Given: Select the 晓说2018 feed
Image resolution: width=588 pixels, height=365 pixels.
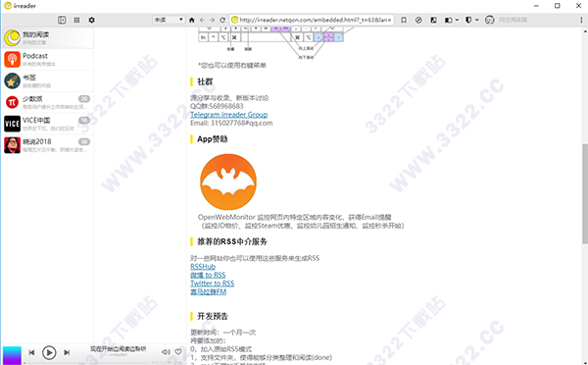Looking at the screenshot, I should pos(48,145).
